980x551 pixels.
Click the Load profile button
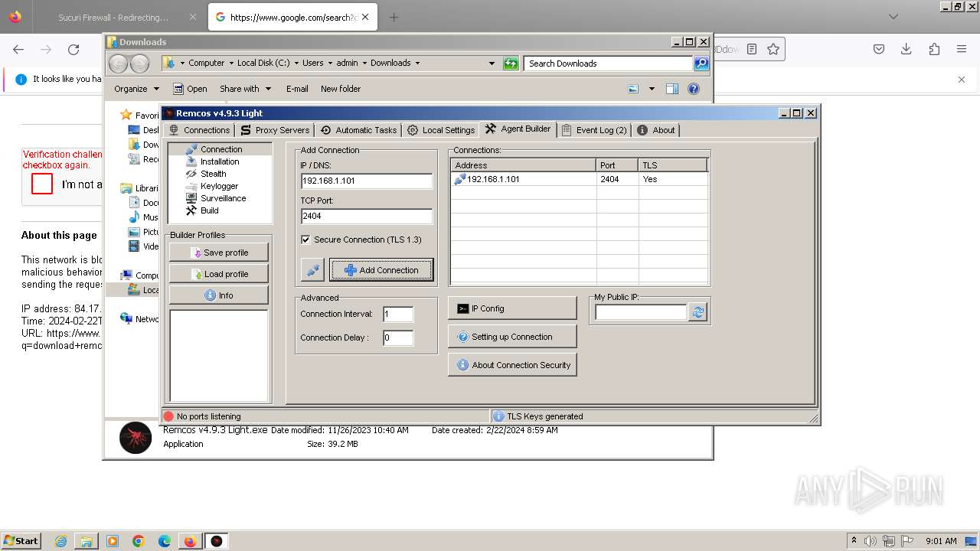[219, 274]
